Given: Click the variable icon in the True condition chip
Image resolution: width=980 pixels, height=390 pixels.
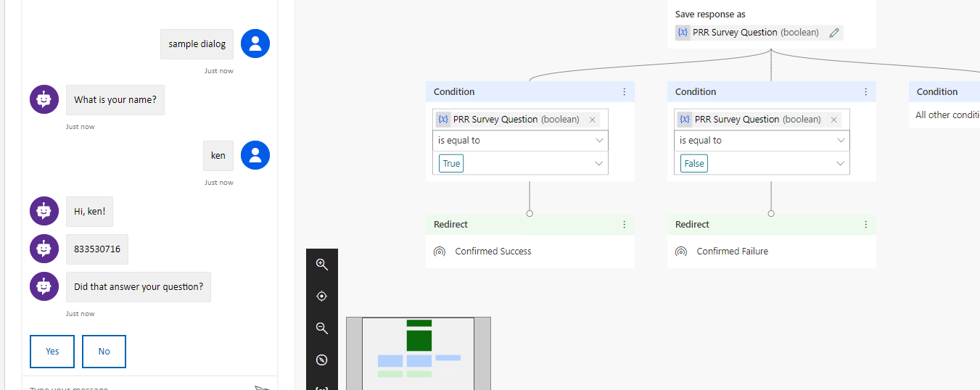Looking at the screenshot, I should coord(443,120).
